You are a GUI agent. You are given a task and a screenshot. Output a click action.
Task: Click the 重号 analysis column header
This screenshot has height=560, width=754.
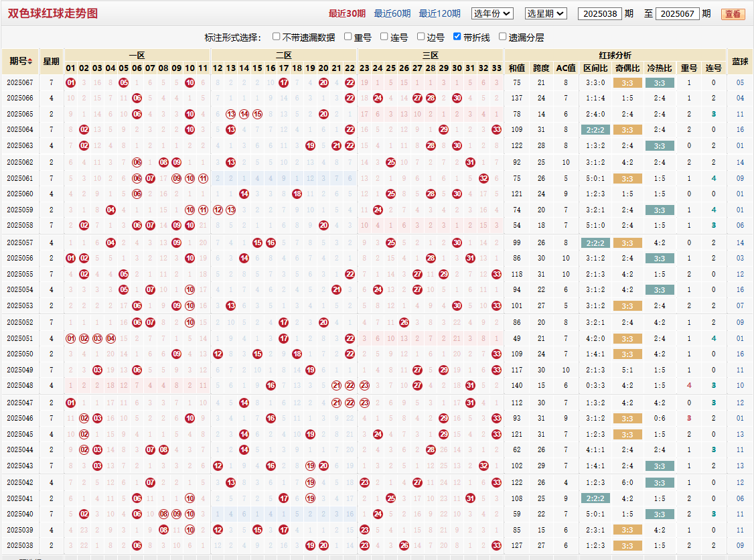click(x=689, y=68)
